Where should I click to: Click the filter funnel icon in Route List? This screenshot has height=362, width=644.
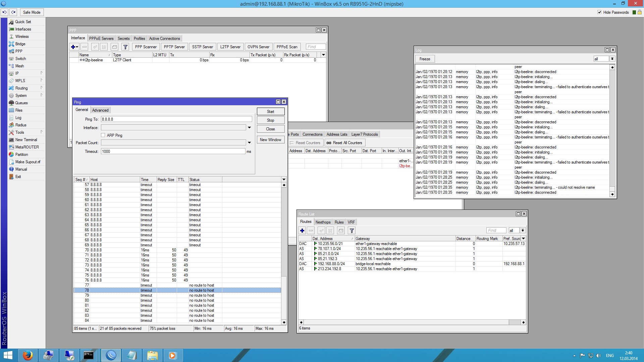coord(352,231)
